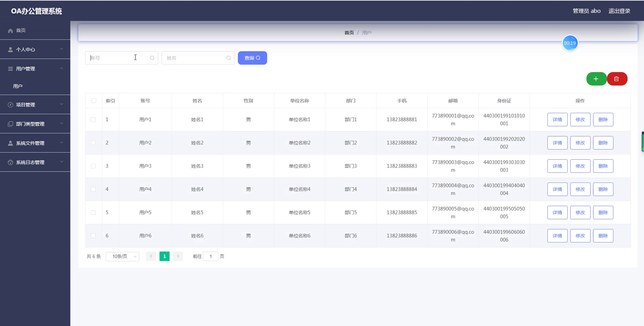Image resolution: width=644 pixels, height=326 pixels.
Task: Click 删除 for 用户3
Action: tap(603, 166)
